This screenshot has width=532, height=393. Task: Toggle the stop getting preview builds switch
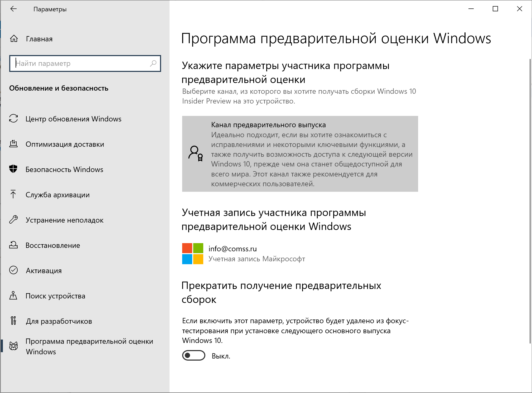(x=194, y=356)
